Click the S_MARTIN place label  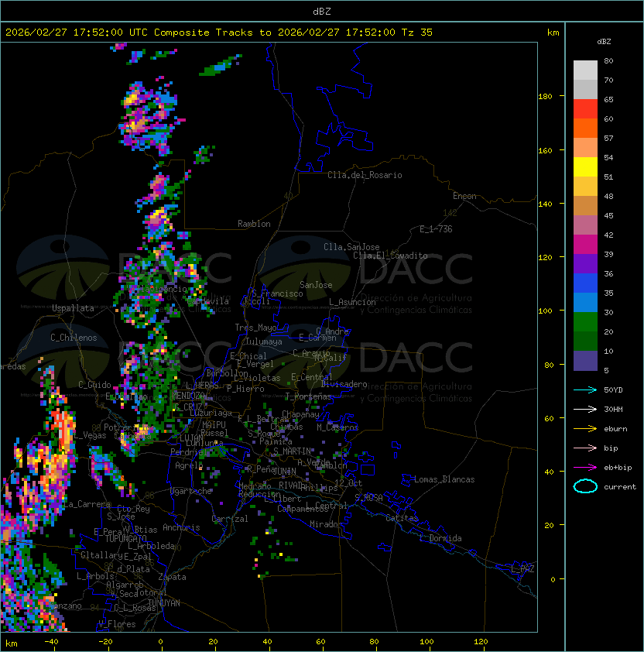[293, 451]
